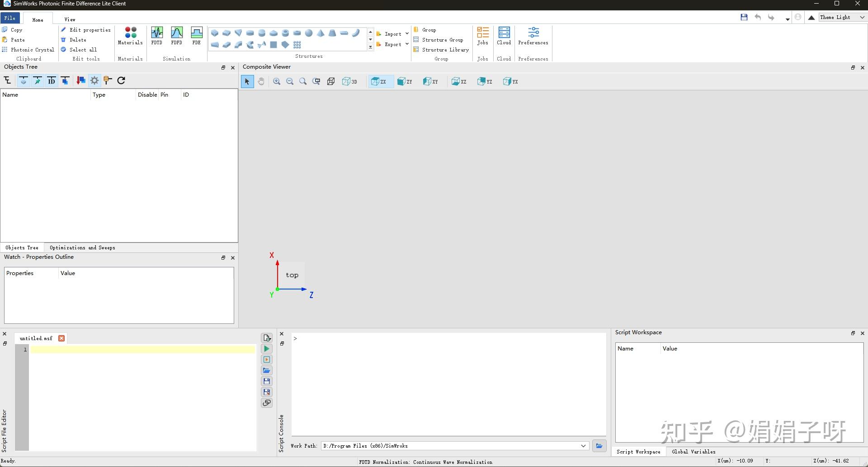
Task: Click line 1 in the script editor
Action: point(142,349)
